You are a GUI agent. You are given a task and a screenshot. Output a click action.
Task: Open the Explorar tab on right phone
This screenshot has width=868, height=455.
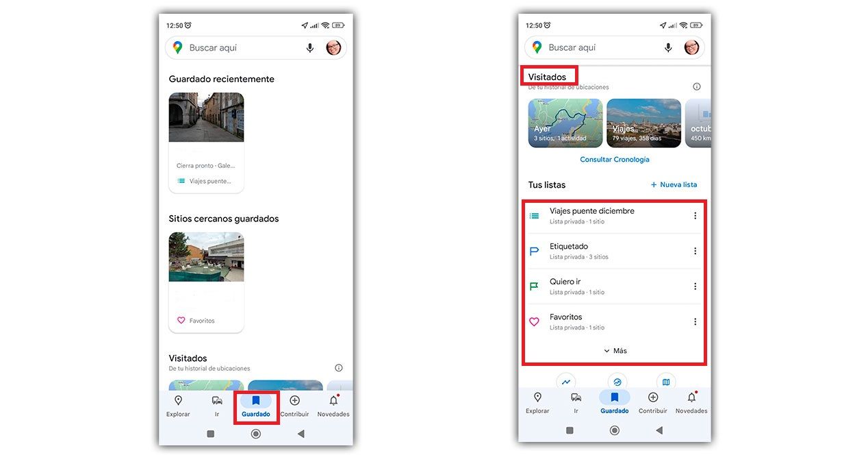(537, 403)
